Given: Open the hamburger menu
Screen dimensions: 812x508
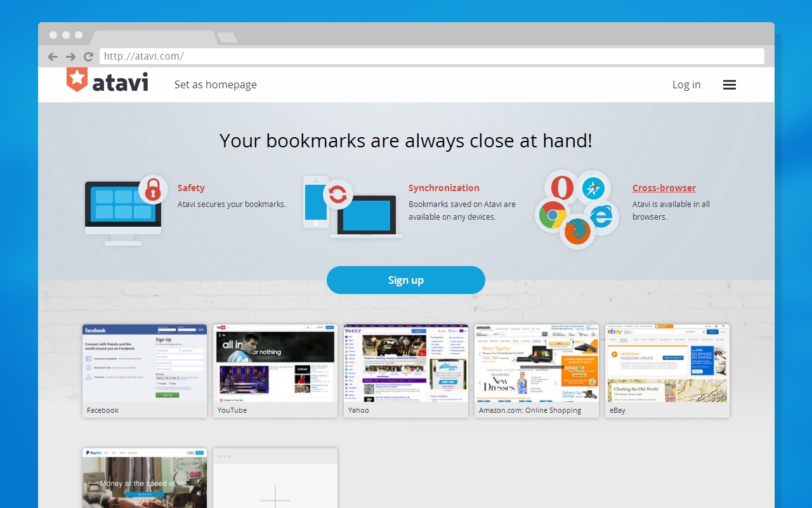Looking at the screenshot, I should (730, 85).
